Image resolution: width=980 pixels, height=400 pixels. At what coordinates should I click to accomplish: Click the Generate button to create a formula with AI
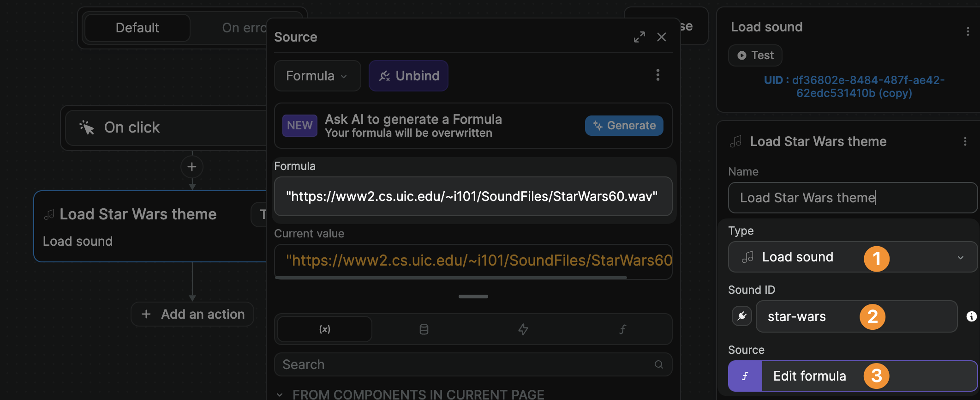(624, 125)
